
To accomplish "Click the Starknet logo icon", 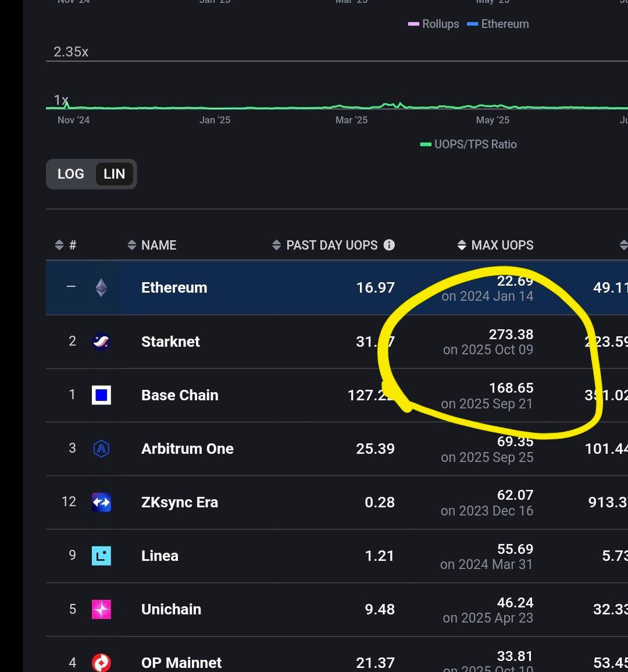I will (101, 342).
